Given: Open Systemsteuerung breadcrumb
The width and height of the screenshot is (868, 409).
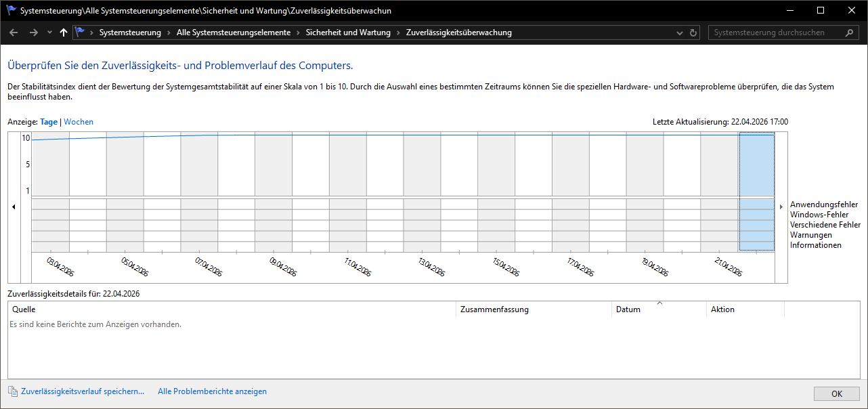Looking at the screenshot, I should pyautogui.click(x=130, y=33).
